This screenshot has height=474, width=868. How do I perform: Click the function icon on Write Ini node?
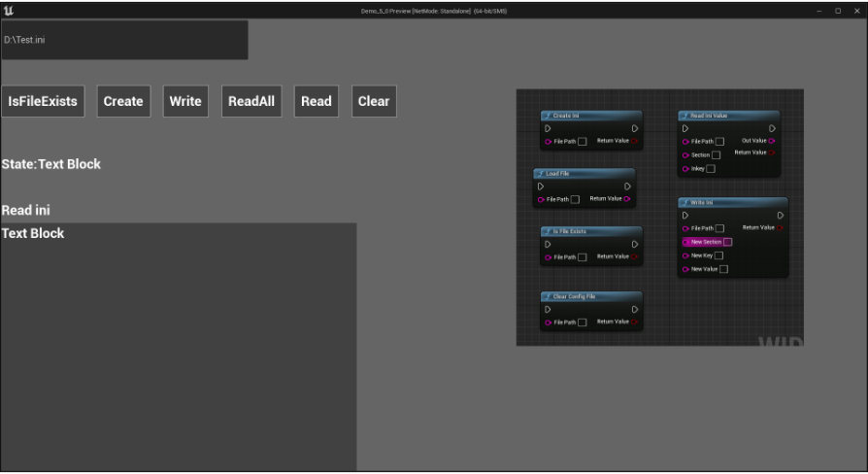tap(684, 203)
